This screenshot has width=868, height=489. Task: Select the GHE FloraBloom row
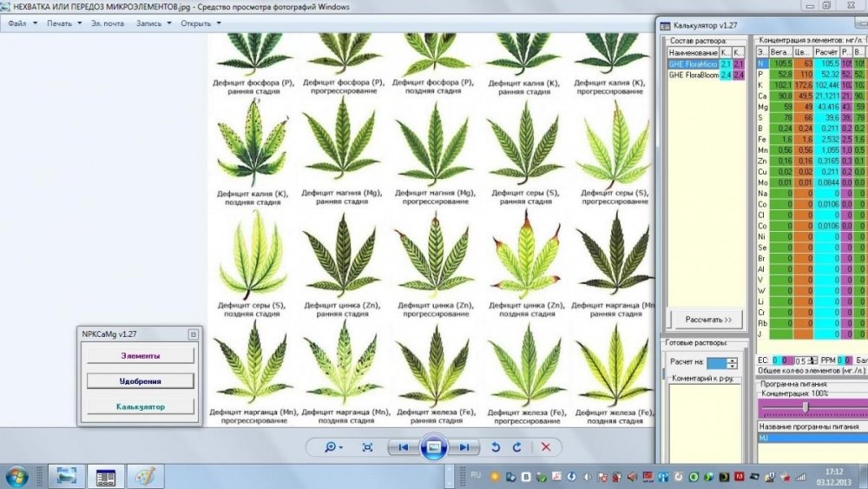707,75
